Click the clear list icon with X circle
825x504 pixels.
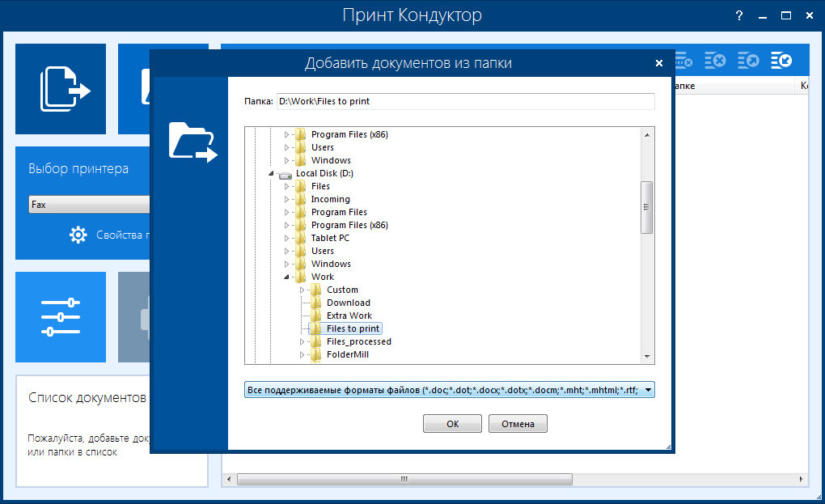click(x=715, y=61)
